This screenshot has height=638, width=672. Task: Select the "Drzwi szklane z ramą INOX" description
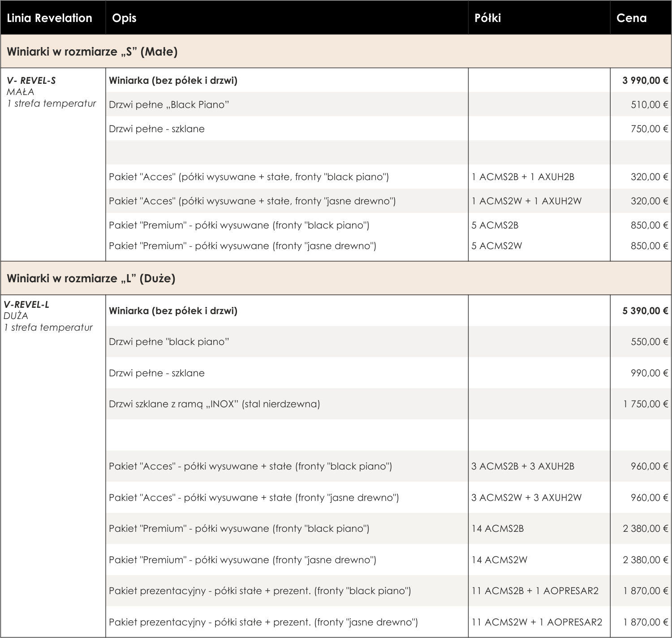tap(214, 404)
